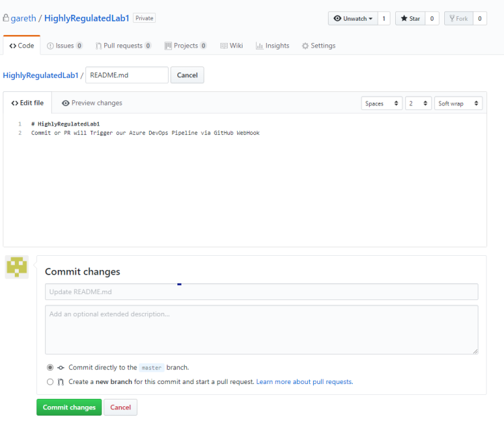504x423 pixels.
Task: Click the 'master' branch label
Action: (x=151, y=368)
